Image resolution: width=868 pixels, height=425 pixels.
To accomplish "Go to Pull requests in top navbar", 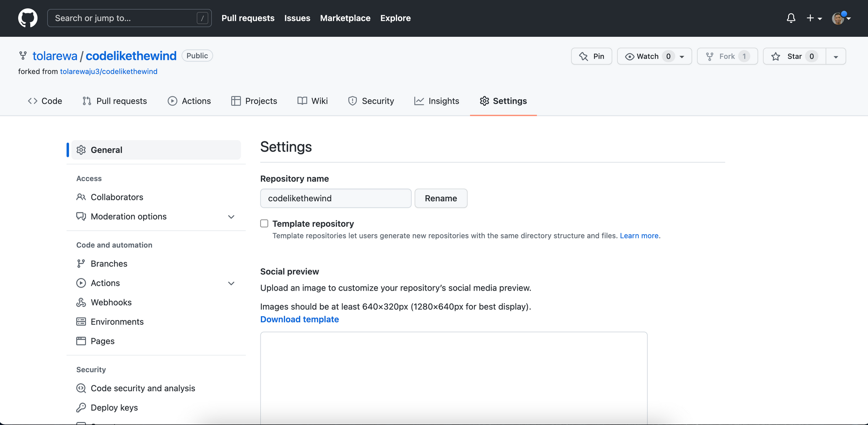I will (x=248, y=18).
